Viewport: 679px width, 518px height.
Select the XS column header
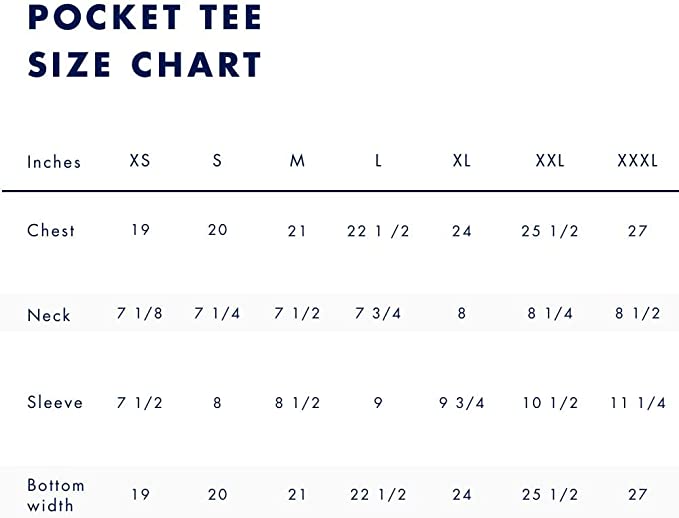(x=140, y=161)
